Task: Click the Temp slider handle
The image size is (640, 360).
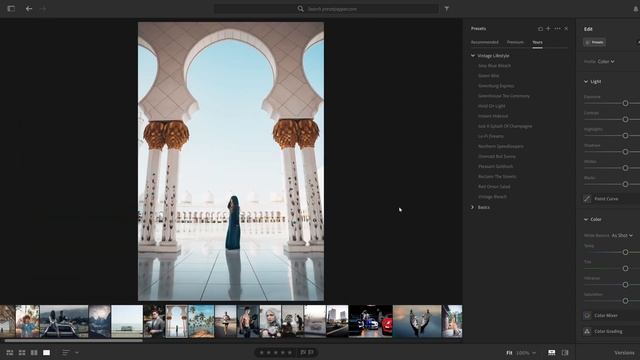Action: click(x=625, y=252)
